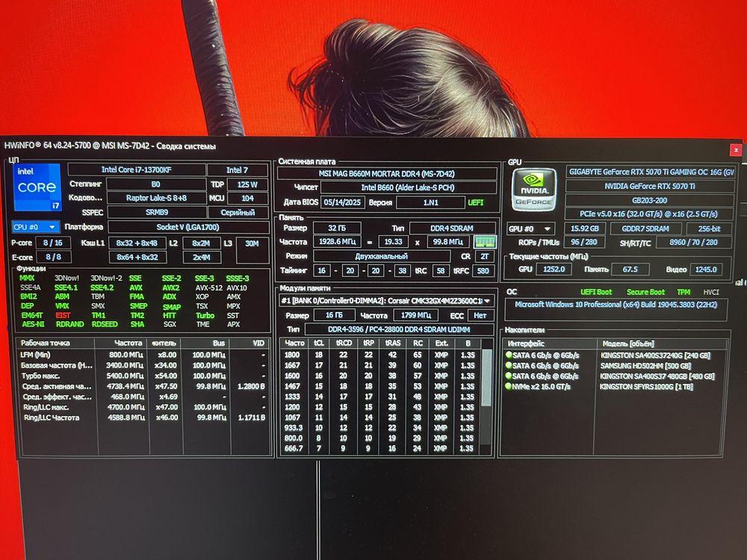The width and height of the screenshot is (747, 560).
Task: Click the 'VID' column header
Action: (250, 343)
